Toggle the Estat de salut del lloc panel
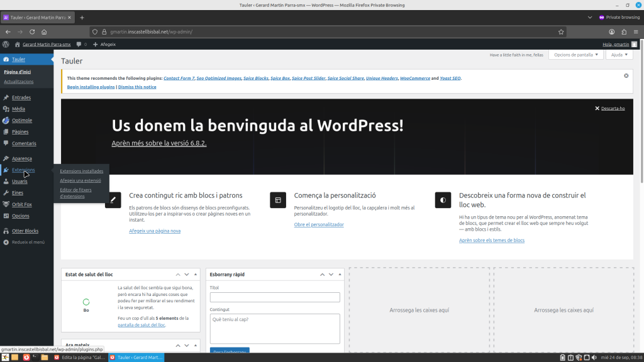This screenshot has height=362, width=644. 196,275
